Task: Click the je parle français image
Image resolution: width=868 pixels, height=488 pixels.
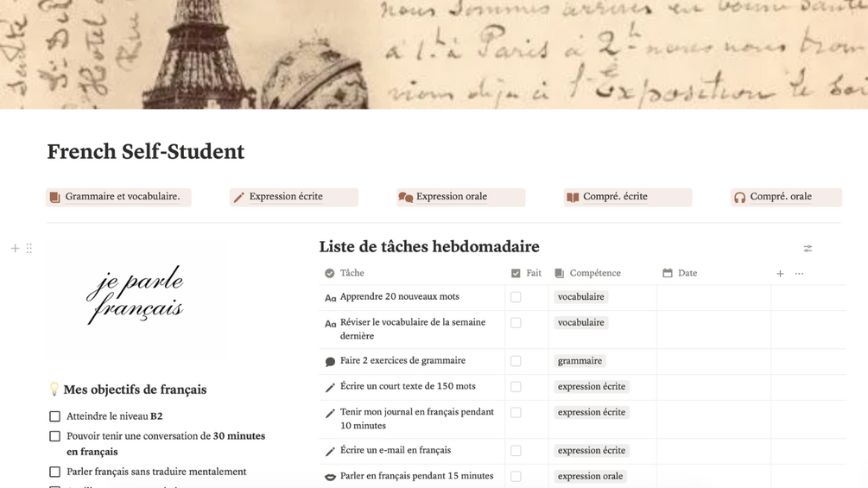Action: pos(136,300)
